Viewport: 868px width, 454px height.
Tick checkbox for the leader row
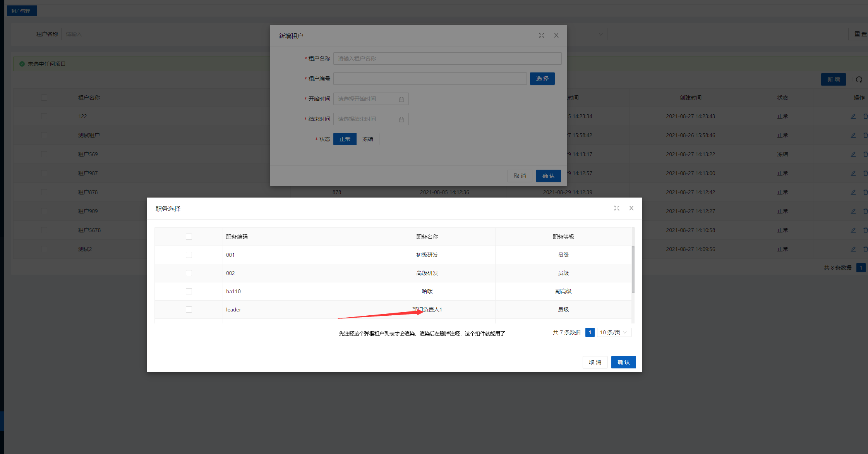[x=189, y=310]
